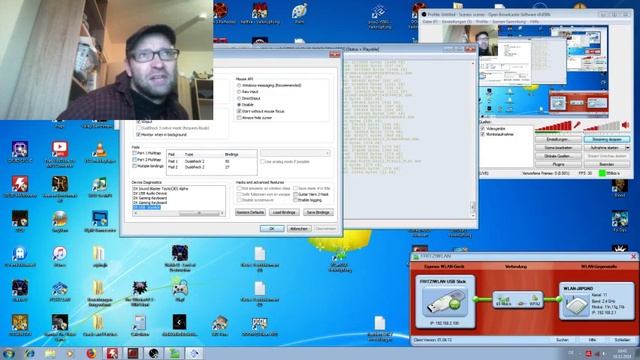Click the VLC cone desktop icon
Viewport: 640px width, 360px height.
click(x=100, y=150)
